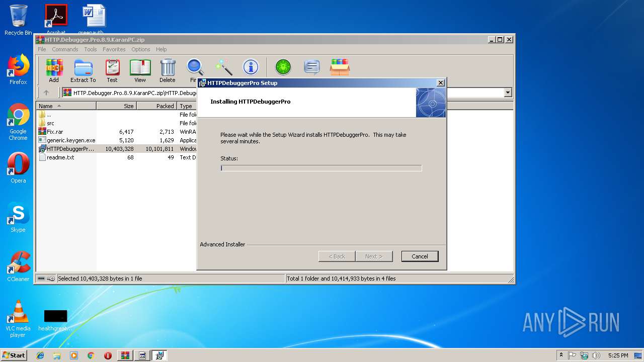Click the volume speaker tray icon
Screen dimensions: 644x362
596,355
